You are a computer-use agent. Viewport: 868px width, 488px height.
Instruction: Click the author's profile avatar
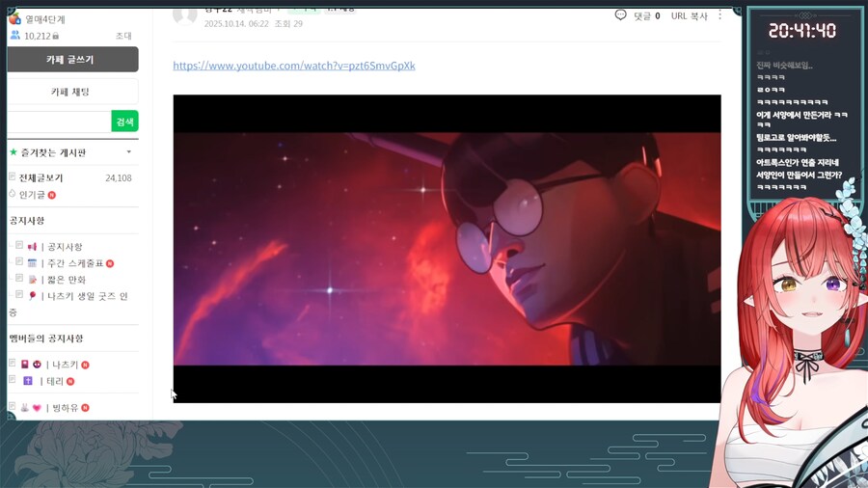pos(185,14)
